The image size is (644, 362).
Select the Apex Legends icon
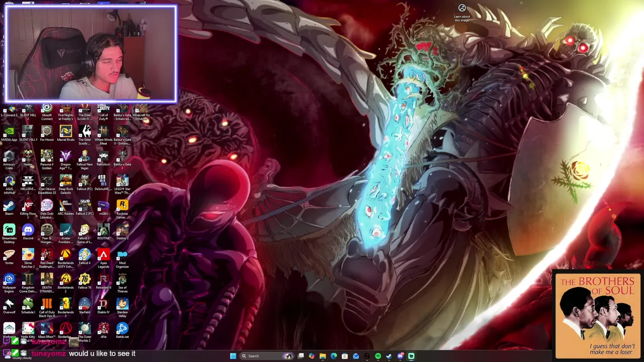coord(103,258)
